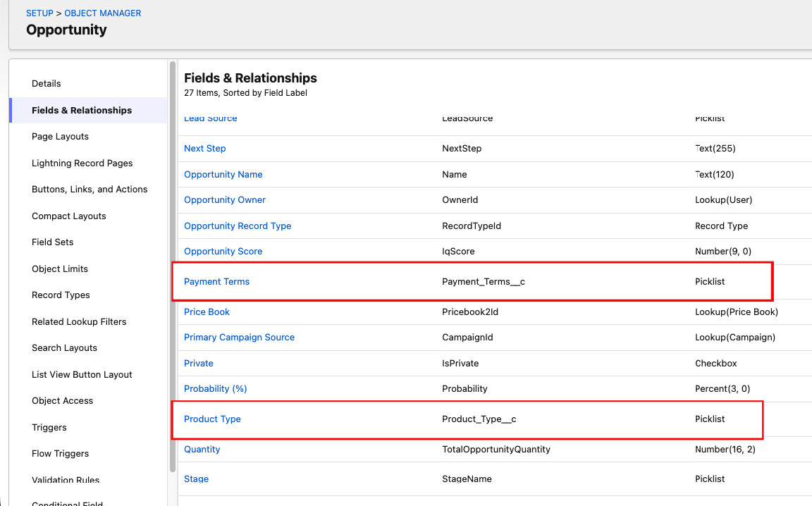812x506 pixels.
Task: Open the Payment Terms field link
Action: (x=216, y=281)
